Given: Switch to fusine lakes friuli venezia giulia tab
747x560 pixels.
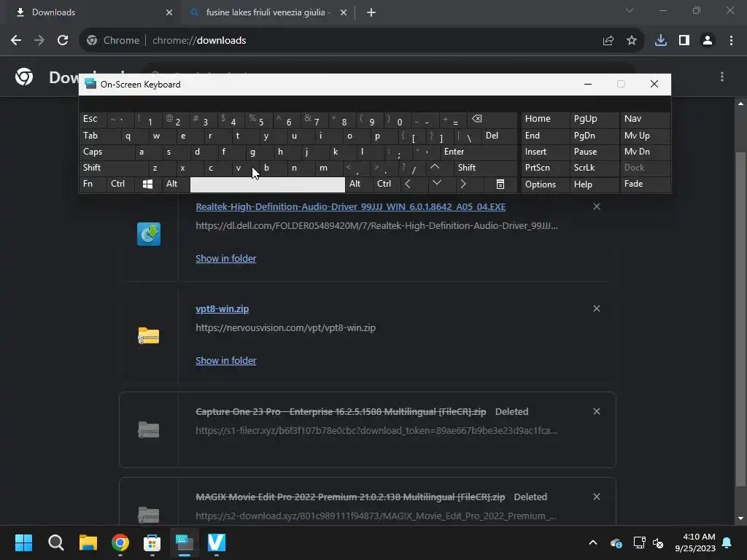Looking at the screenshot, I should point(268,12).
